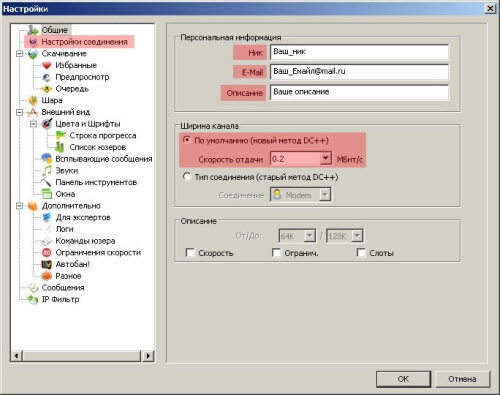Click the red heart Избранные icon
Viewport: 500px width, 395px height.
click(x=47, y=65)
